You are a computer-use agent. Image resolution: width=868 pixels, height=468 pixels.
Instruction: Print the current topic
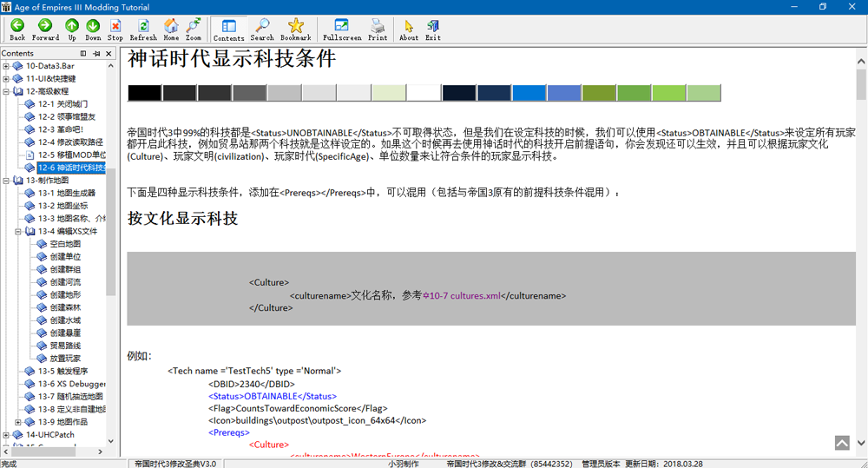point(378,30)
